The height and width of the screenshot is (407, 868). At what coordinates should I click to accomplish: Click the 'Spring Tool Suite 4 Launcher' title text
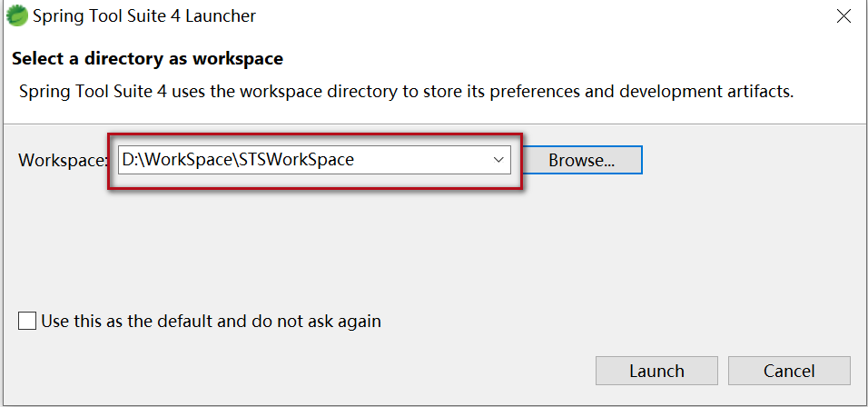tap(143, 16)
